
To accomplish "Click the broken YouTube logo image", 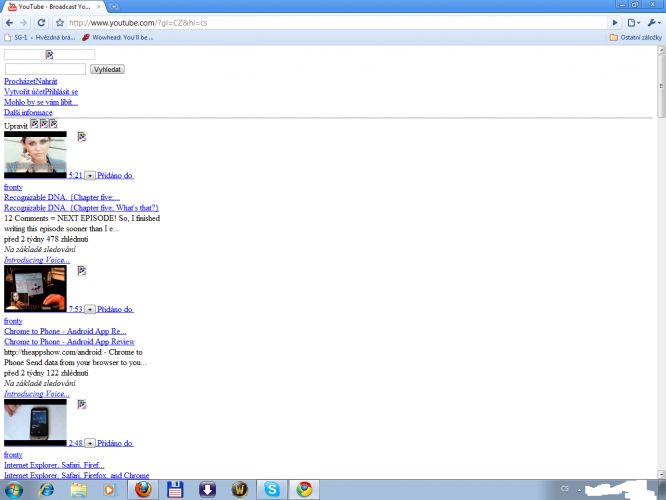I will pos(49,54).
